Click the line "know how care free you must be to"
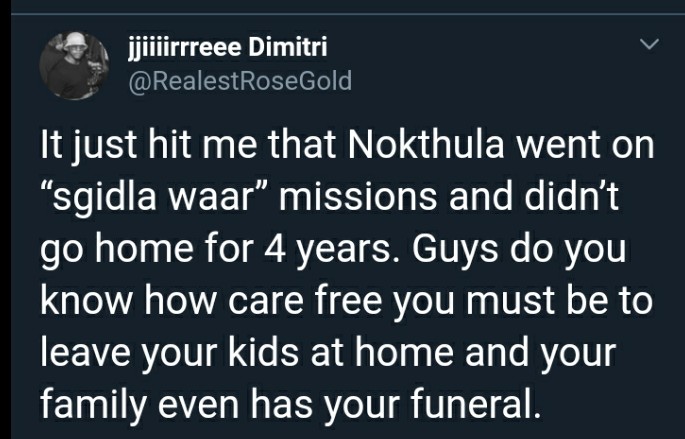This screenshot has width=685, height=439. pyautogui.click(x=347, y=301)
